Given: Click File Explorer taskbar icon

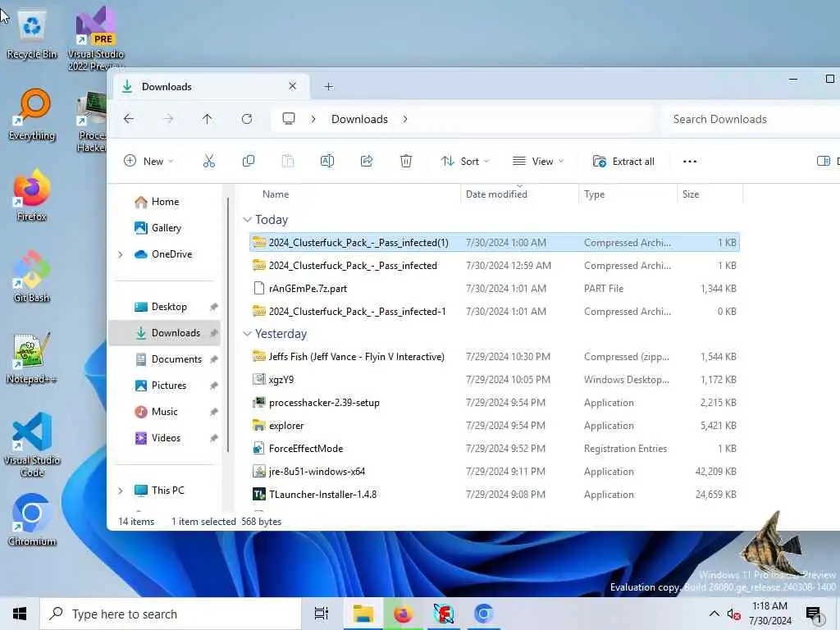Looking at the screenshot, I should click(363, 614).
